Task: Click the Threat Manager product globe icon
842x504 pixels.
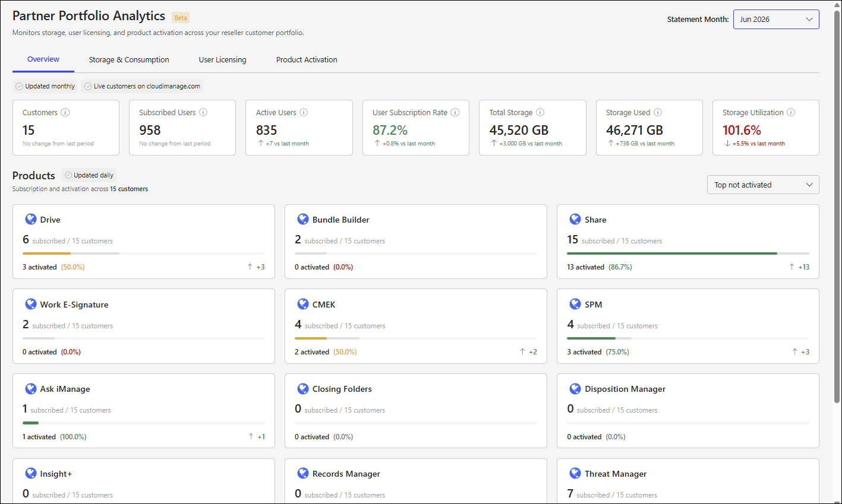Action: click(575, 473)
